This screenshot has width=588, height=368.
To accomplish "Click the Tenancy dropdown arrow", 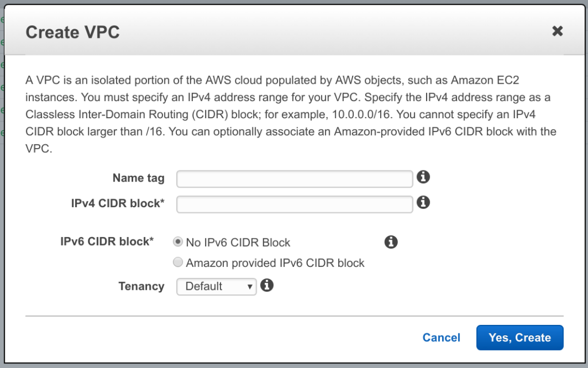I will [249, 286].
